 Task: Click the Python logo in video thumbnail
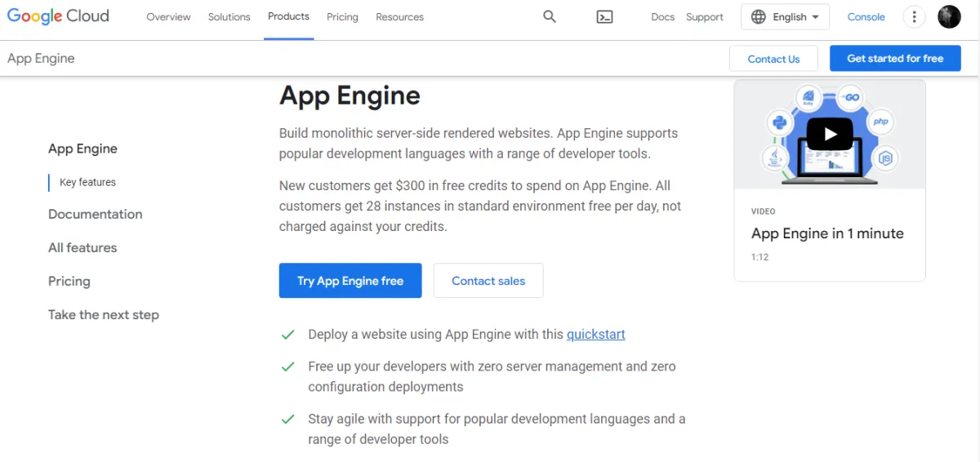click(x=779, y=123)
